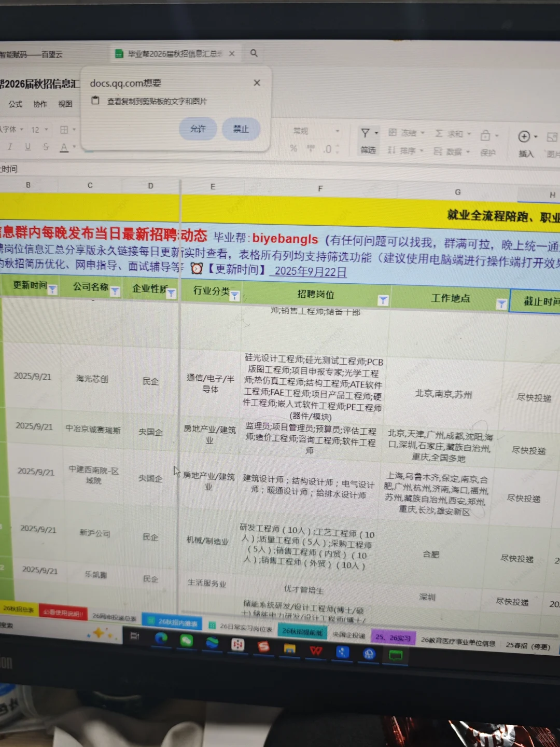This screenshot has height=747, width=560.
Task: Apply underline formatting
Action: click(x=27, y=147)
